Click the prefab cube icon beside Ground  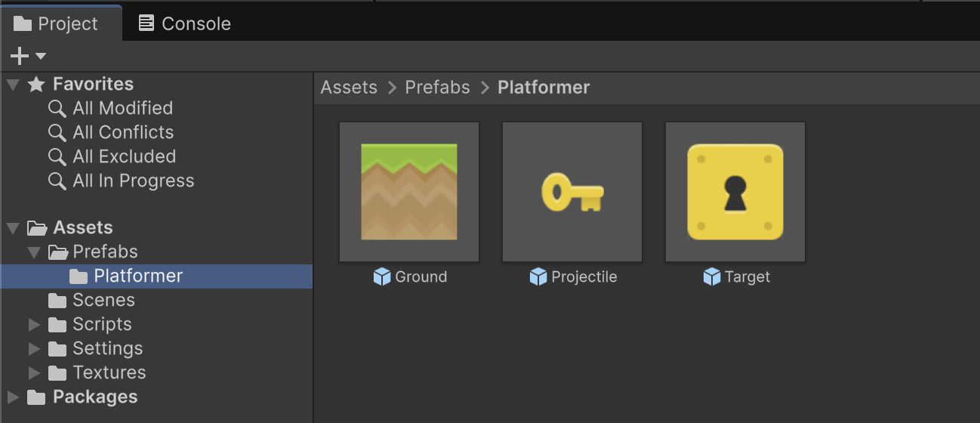point(382,277)
